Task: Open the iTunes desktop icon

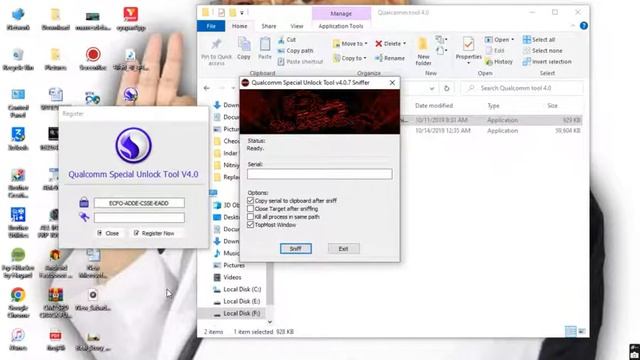Action: tap(18, 340)
